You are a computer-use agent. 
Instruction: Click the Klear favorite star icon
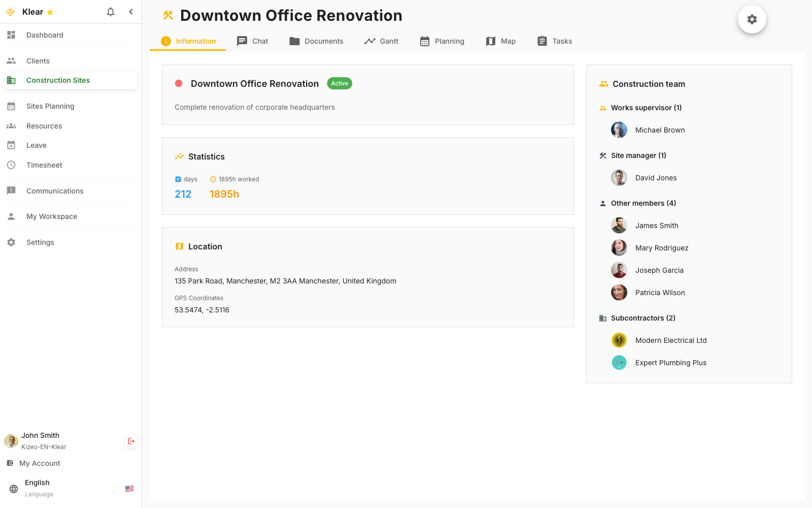coord(50,12)
